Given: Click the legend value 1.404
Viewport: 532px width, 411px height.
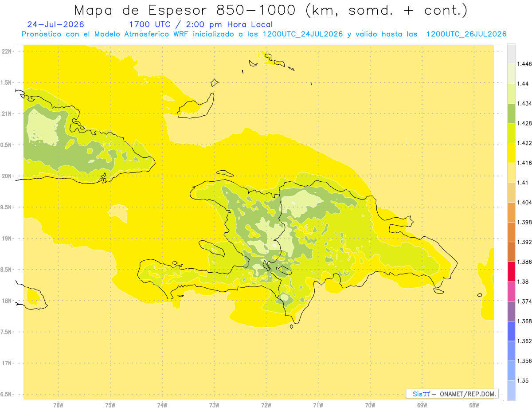Looking at the screenshot, I should point(524,202).
